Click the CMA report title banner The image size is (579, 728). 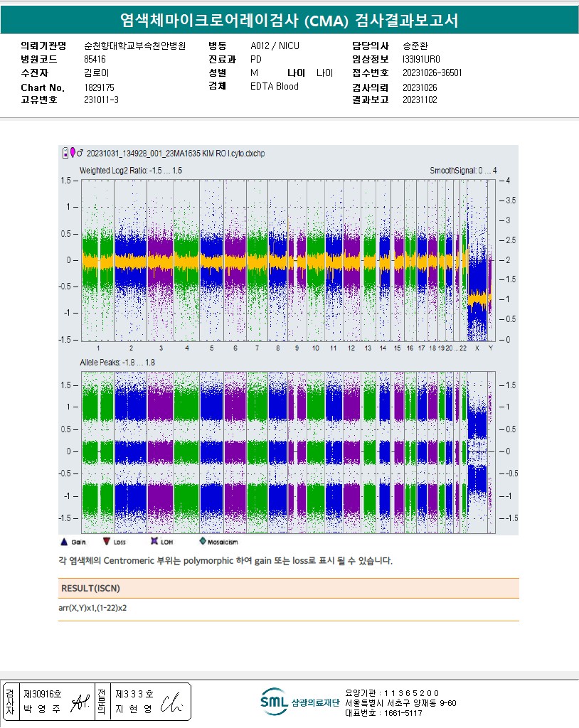289,21
